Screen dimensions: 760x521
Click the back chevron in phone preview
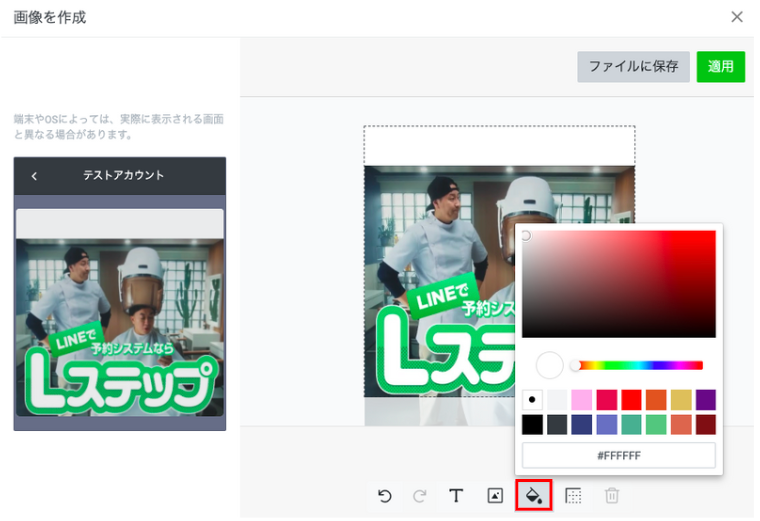(x=34, y=176)
